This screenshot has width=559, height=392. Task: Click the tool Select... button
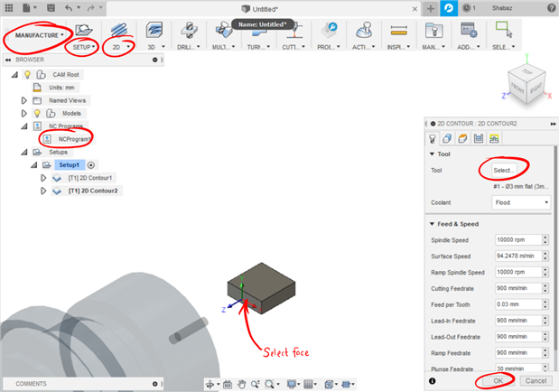pos(504,170)
